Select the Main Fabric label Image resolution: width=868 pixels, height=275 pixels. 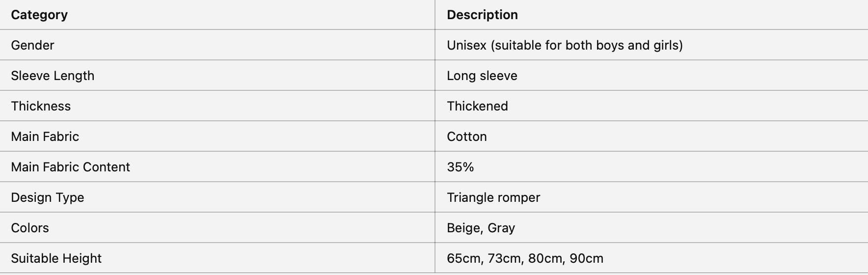pos(45,137)
